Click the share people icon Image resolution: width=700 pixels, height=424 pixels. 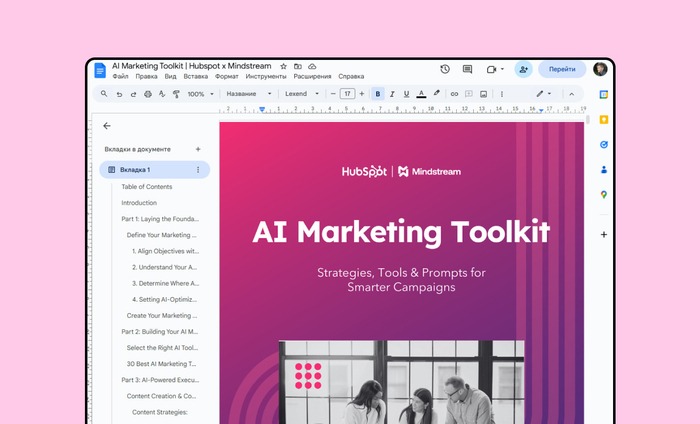523,69
